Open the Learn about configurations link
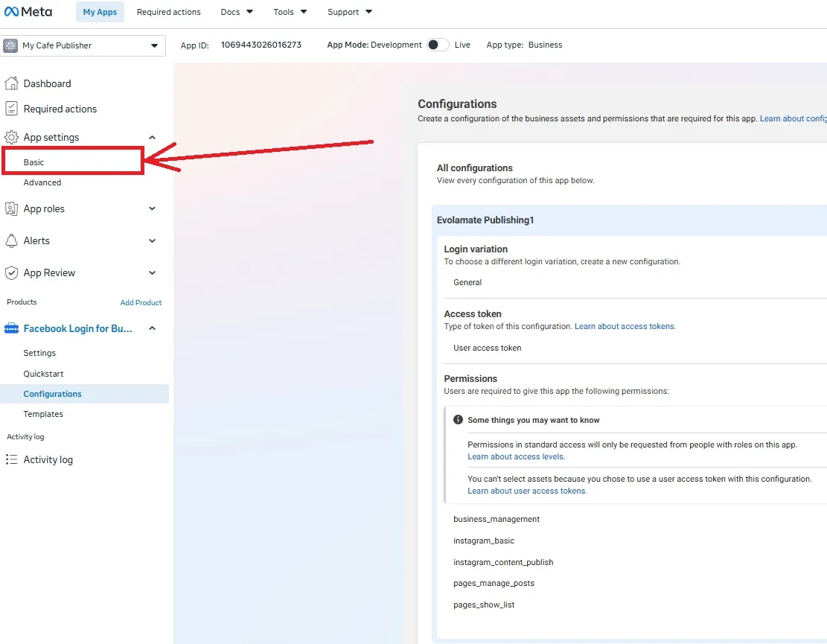This screenshot has width=827, height=644. click(794, 118)
